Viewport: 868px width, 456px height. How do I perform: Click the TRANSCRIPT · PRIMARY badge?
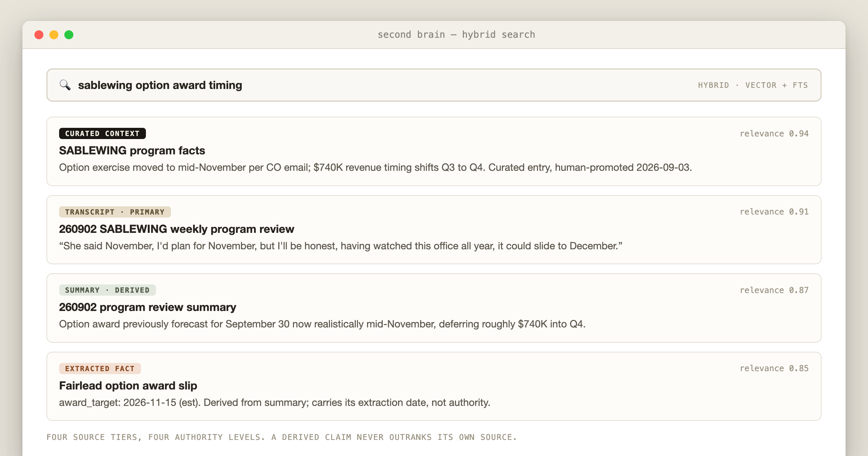(115, 212)
